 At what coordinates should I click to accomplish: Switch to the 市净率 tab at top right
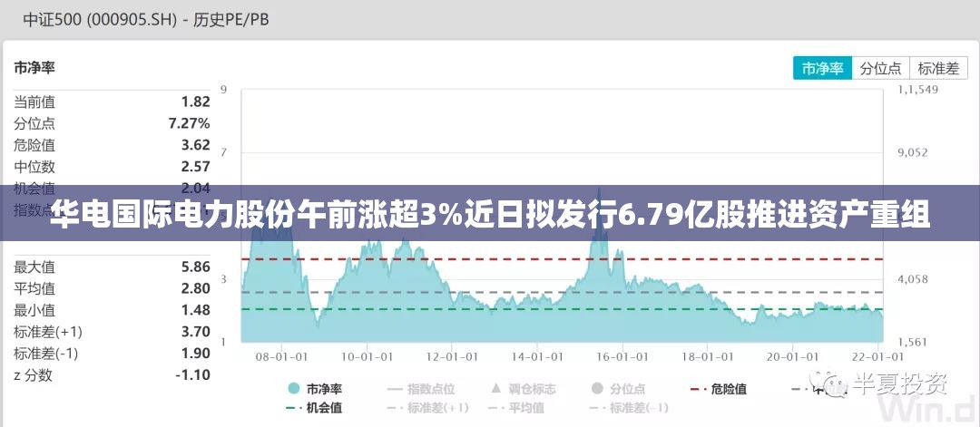tap(822, 69)
